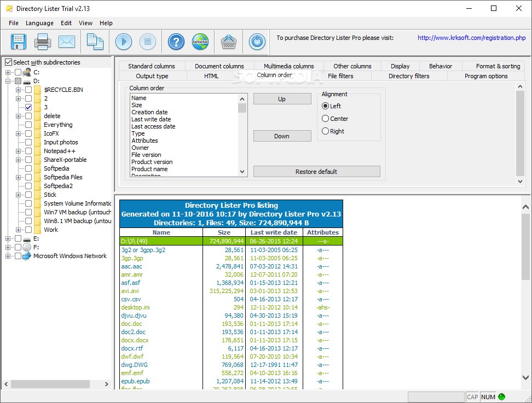Expand the C: drive tree node
Viewport: 532px width, 403px height.
[8, 72]
